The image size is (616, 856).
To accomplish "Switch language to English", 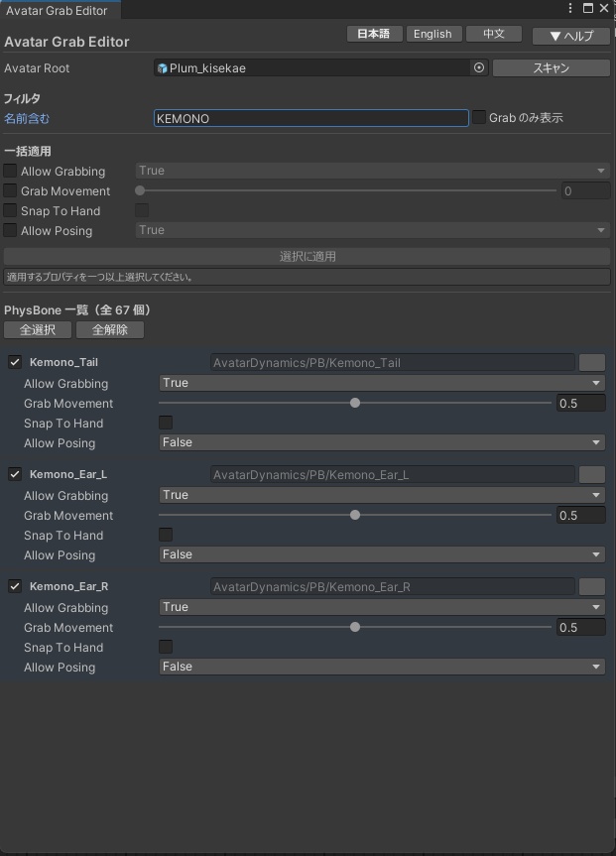I will (x=433, y=34).
